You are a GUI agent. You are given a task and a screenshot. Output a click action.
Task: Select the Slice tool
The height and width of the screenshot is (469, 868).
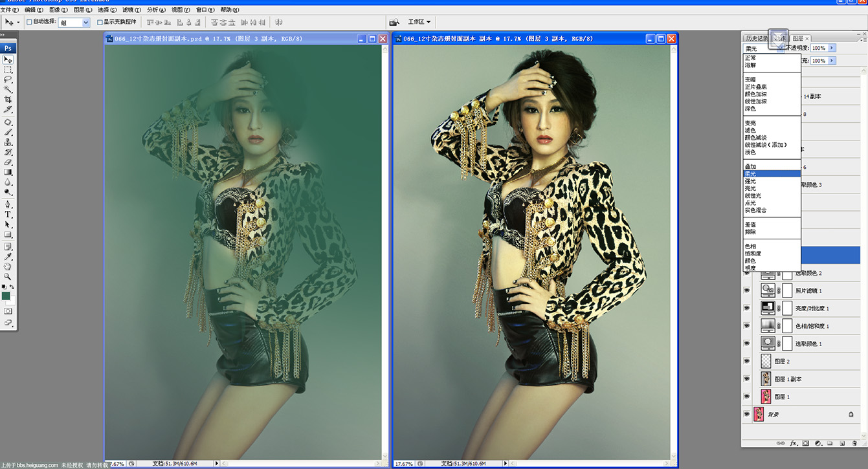click(8, 109)
